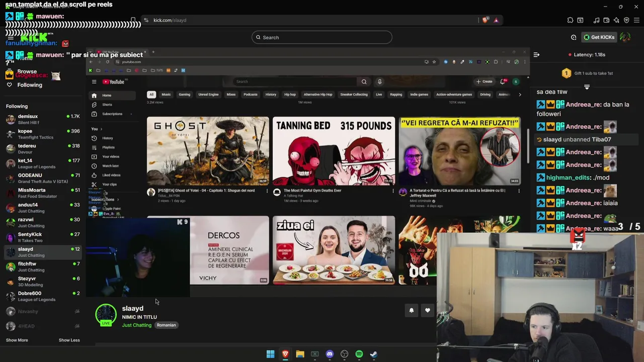Click the Brave Shields lion icon
The width and height of the screenshot is (644, 362).
click(485, 20)
